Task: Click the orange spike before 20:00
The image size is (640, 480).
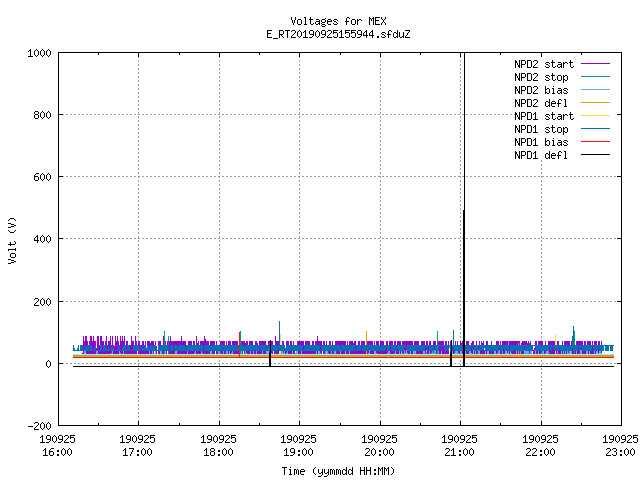Action: tap(367, 336)
